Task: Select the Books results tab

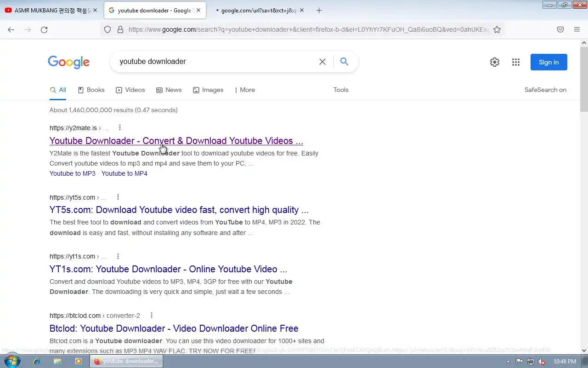Action: click(x=91, y=90)
